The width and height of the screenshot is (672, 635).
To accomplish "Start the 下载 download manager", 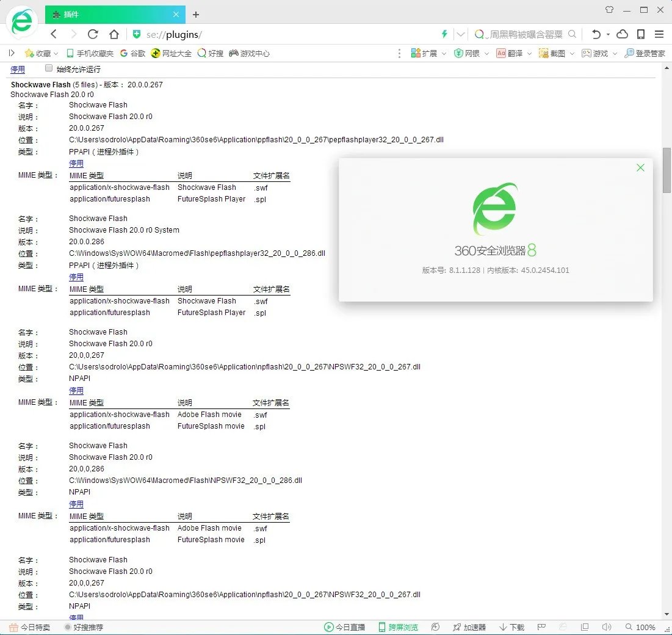I will [x=511, y=626].
